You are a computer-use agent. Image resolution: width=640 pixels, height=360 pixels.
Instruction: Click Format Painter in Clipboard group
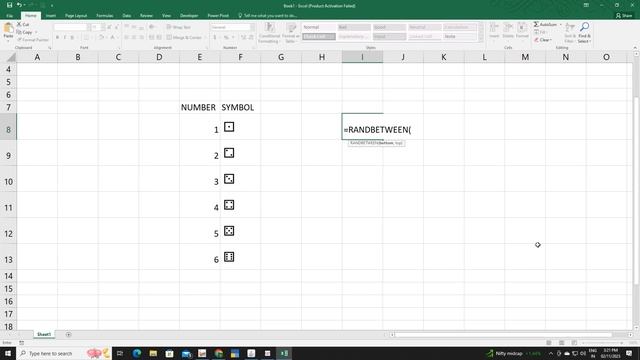(33, 40)
